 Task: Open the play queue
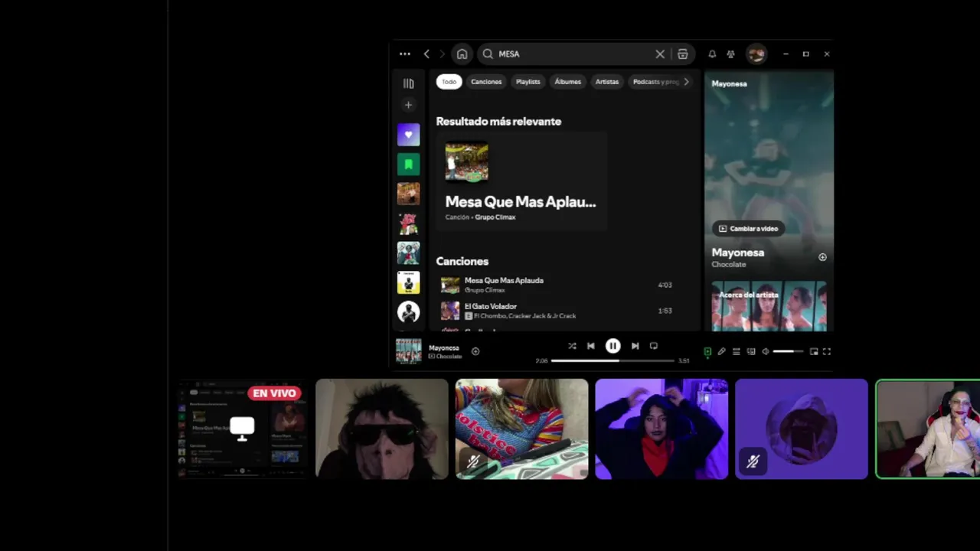tap(737, 352)
